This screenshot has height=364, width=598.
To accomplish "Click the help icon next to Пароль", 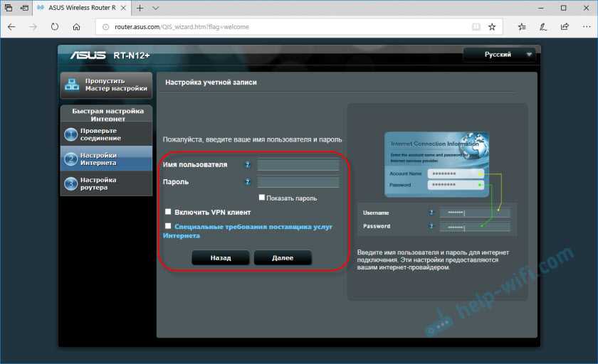I will coord(248,182).
